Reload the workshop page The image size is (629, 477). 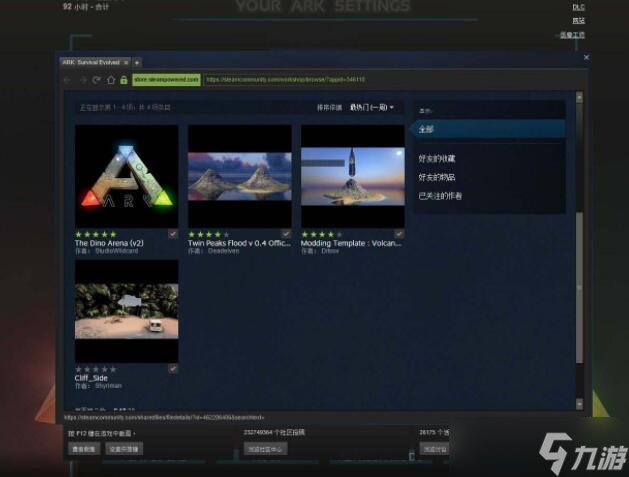[x=96, y=80]
